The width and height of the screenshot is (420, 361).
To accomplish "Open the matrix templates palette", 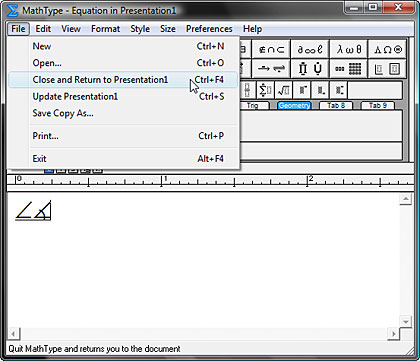I will [x=349, y=69].
